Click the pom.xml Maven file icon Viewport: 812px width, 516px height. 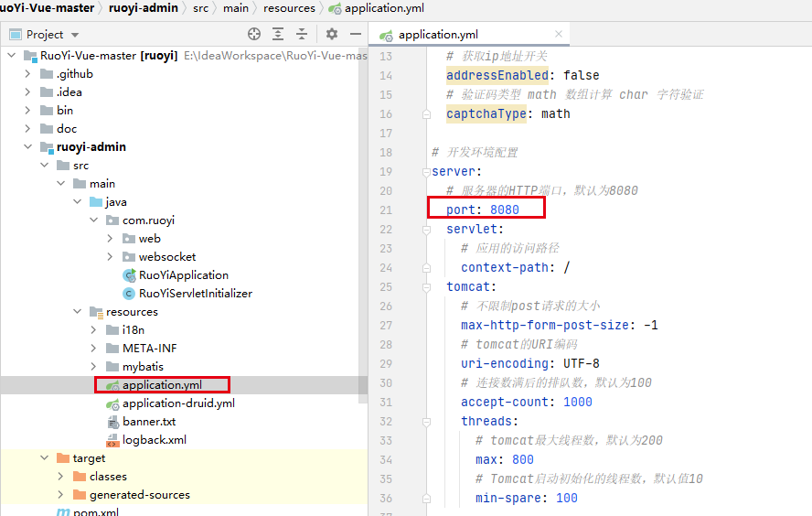click(63, 512)
